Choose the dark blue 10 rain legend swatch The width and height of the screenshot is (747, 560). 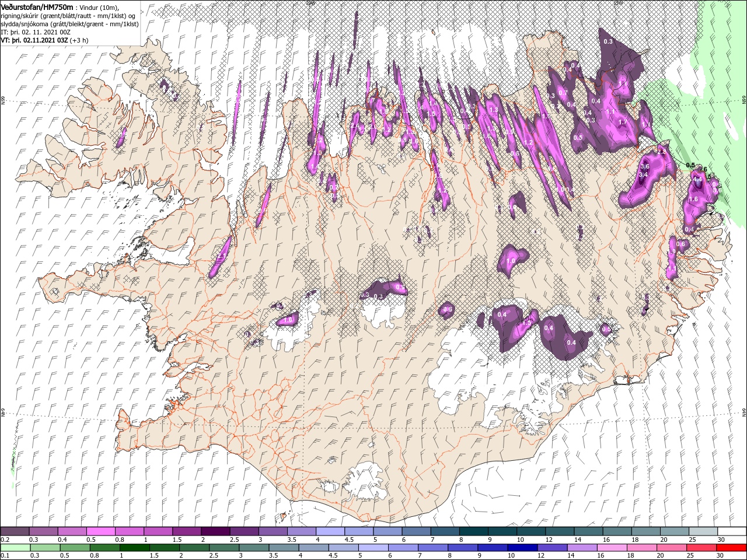click(x=522, y=548)
